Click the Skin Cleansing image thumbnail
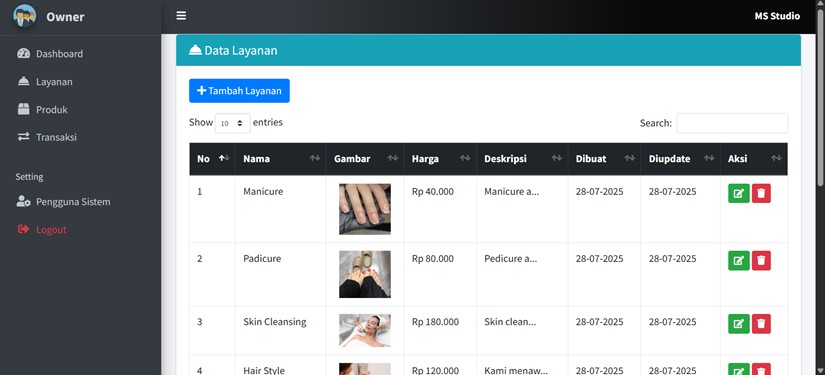The image size is (825, 375). (x=365, y=330)
